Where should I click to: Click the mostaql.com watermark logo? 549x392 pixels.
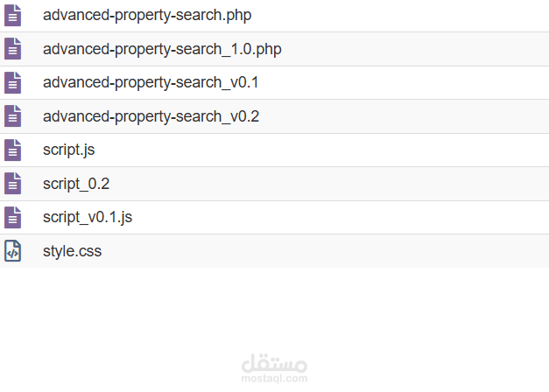tap(274, 368)
